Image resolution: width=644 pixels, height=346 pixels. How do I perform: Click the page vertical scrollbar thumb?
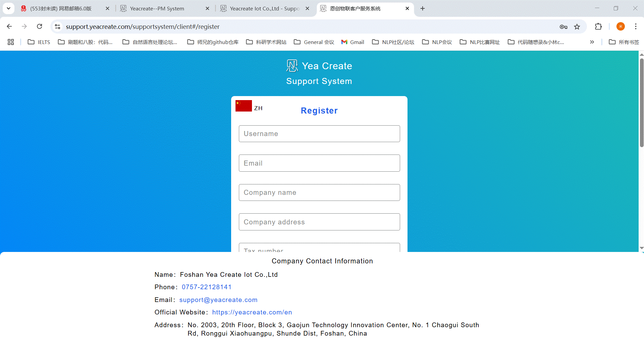tap(641, 102)
